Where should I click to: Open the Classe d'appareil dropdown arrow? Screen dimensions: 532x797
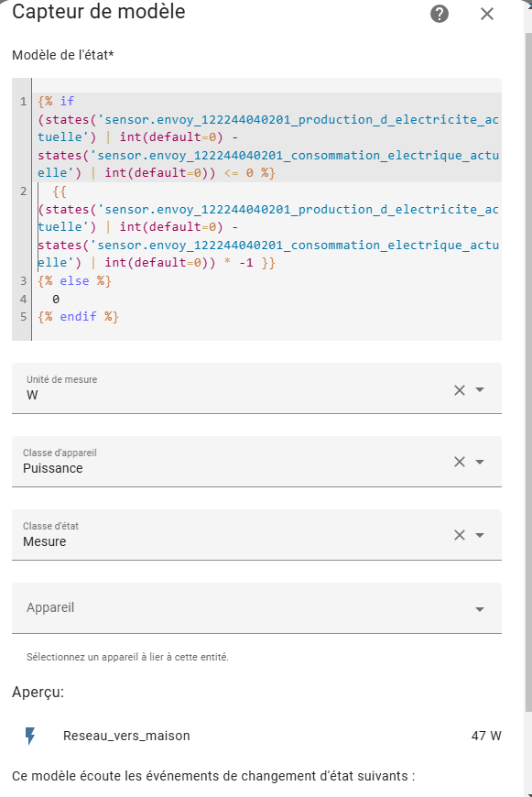click(x=480, y=462)
